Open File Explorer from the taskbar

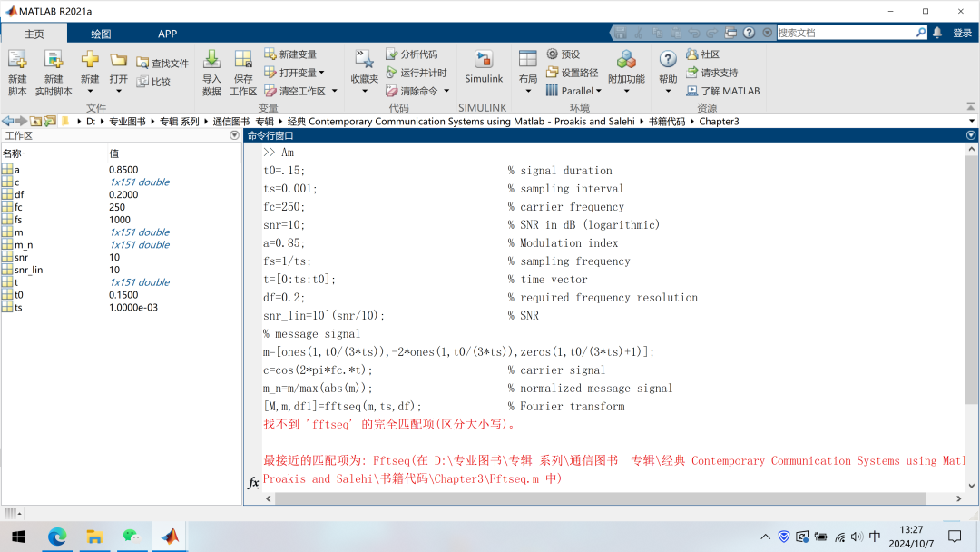[94, 537]
